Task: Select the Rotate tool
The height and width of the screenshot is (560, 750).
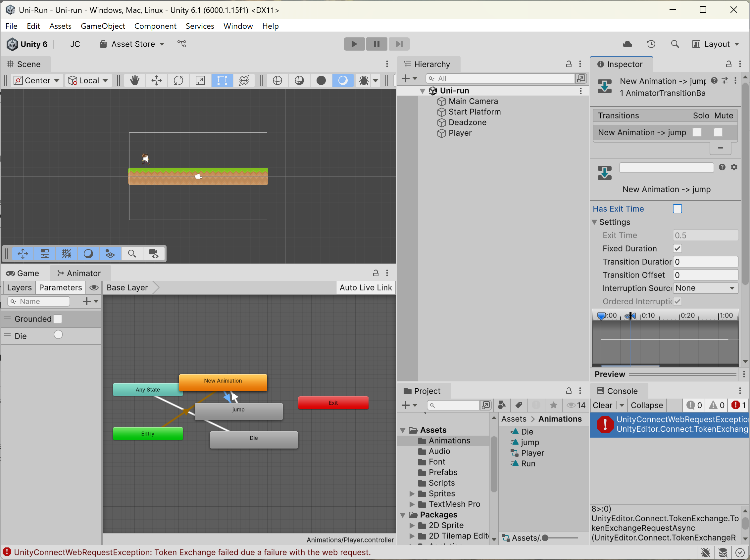Action: tap(178, 80)
